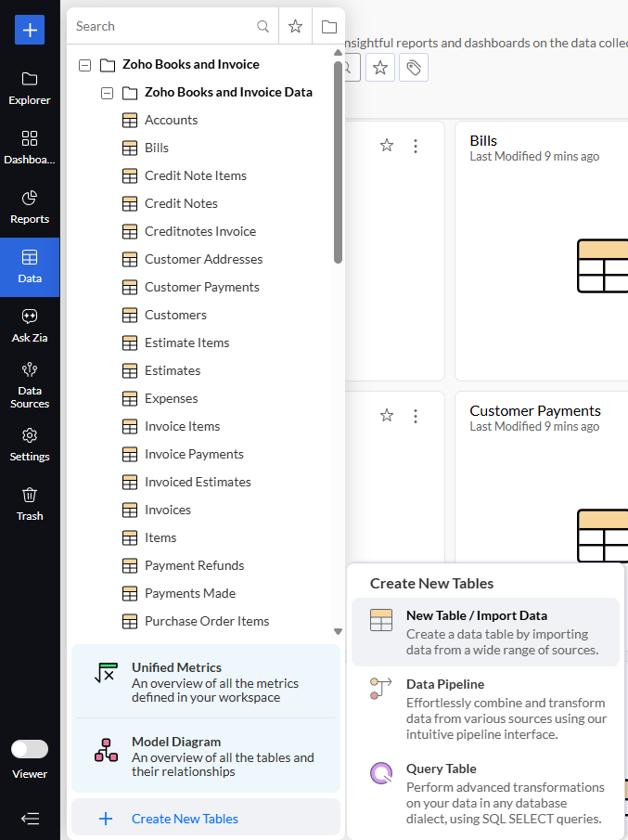Open the Dashboards sidebar section
The image size is (628, 840).
point(30,148)
